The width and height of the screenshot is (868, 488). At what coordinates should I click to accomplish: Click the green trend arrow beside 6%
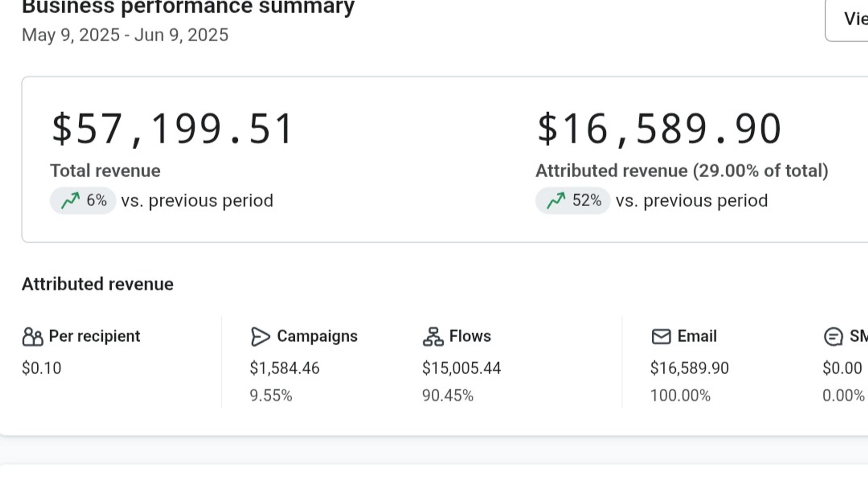point(71,200)
